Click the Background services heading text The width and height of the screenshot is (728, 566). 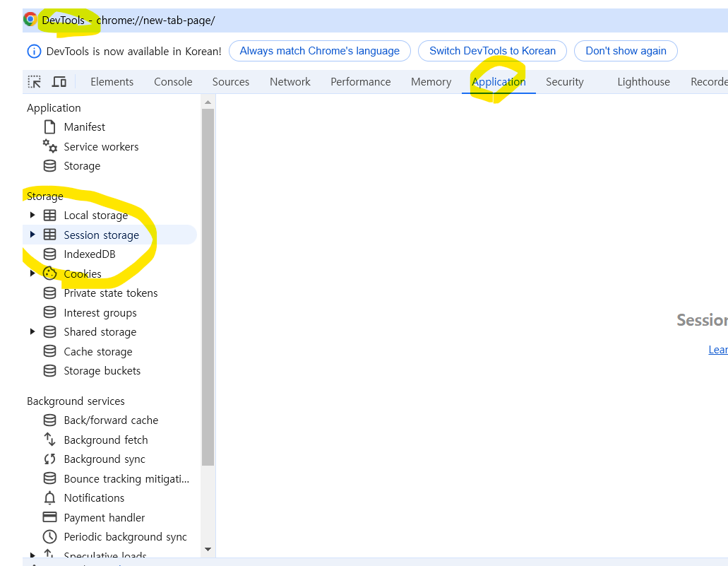click(76, 401)
